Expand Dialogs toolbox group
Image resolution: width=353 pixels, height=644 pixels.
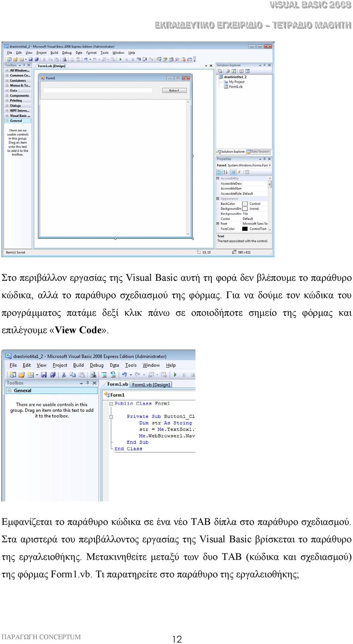[7, 105]
